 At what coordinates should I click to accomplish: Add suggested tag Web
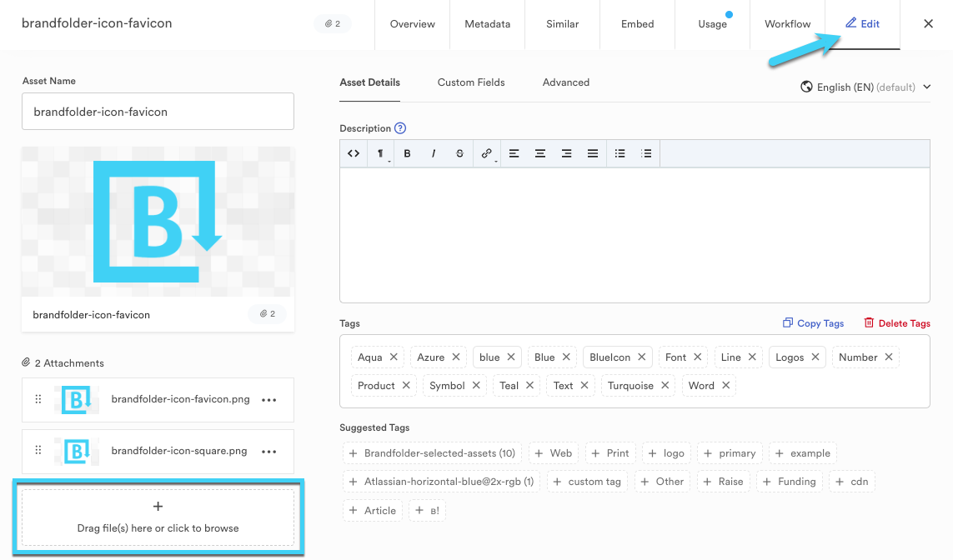(553, 453)
